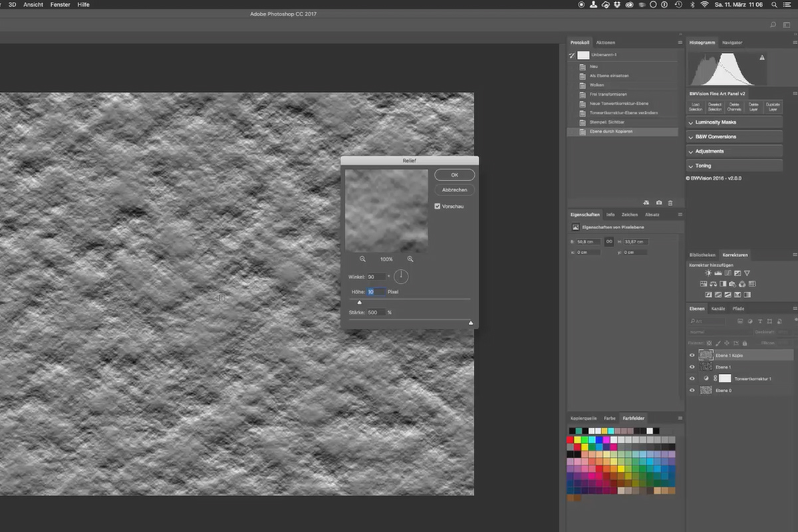This screenshot has height=532, width=798.
Task: Click the Deselect Selection button
Action: click(715, 106)
